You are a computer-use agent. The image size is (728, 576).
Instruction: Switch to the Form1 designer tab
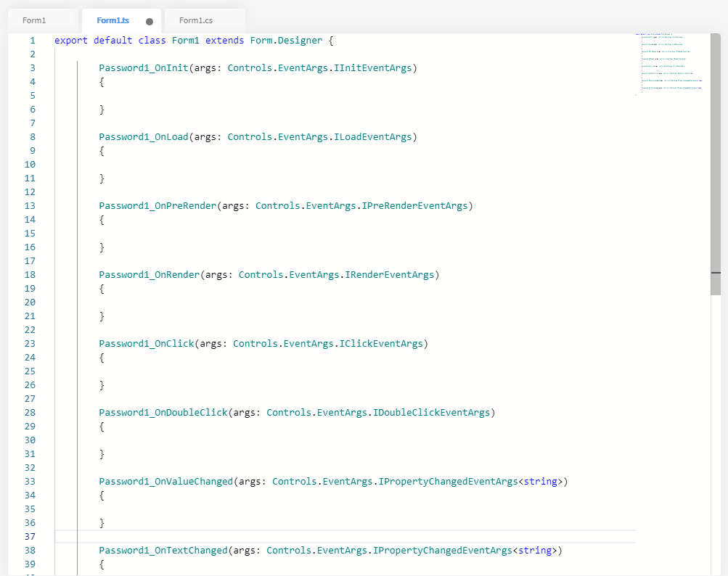[x=34, y=20]
